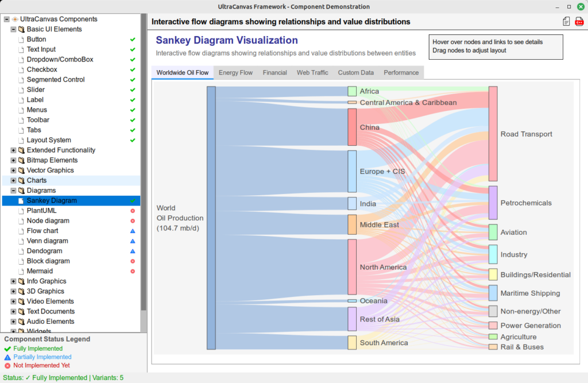Open the C++ source code icon
The image size is (588, 383).
[579, 22]
